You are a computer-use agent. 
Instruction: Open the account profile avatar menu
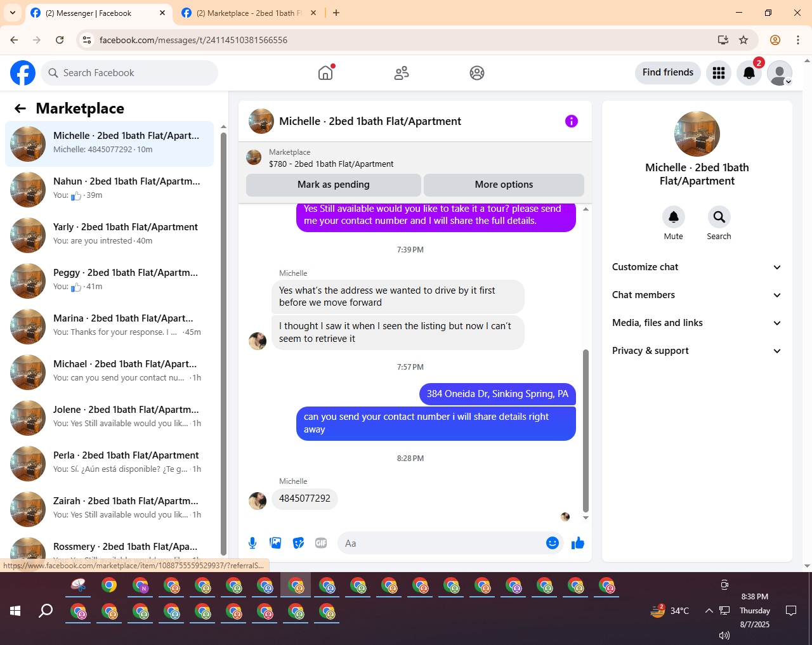pos(780,73)
